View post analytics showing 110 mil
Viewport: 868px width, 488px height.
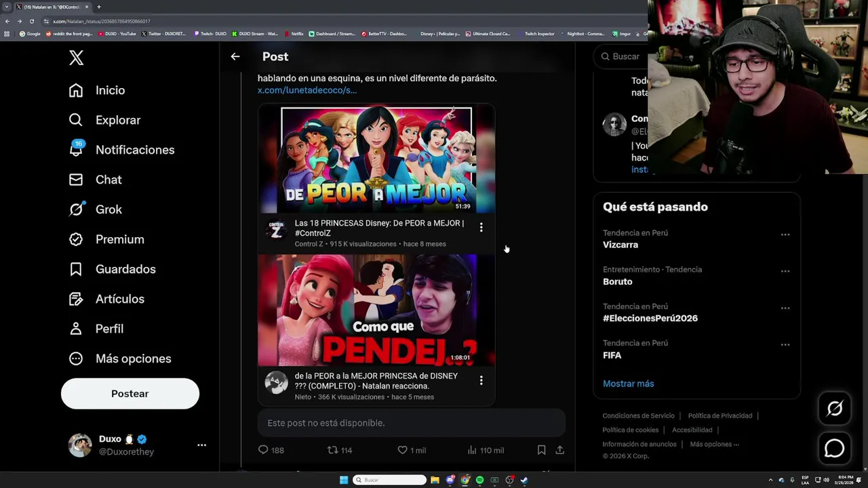tap(486, 450)
